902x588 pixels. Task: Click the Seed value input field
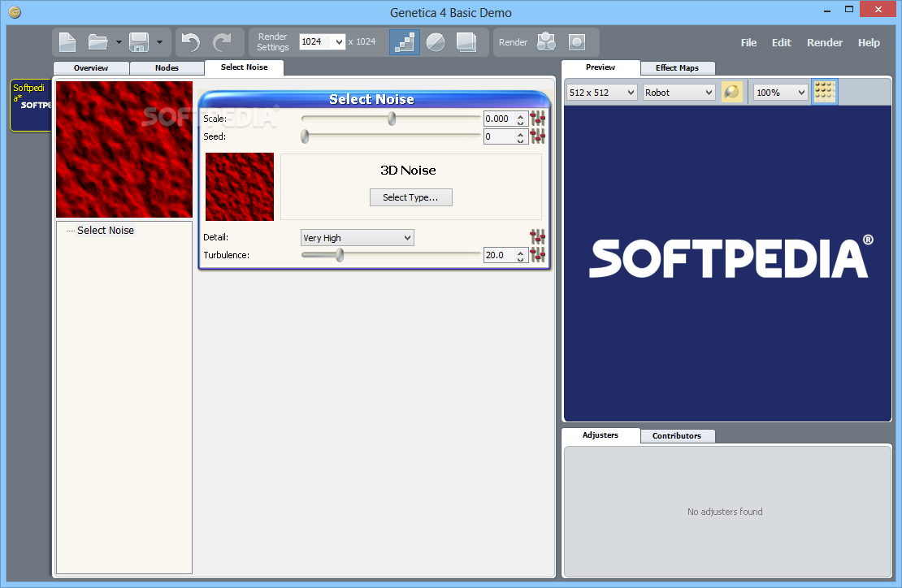tap(499, 136)
